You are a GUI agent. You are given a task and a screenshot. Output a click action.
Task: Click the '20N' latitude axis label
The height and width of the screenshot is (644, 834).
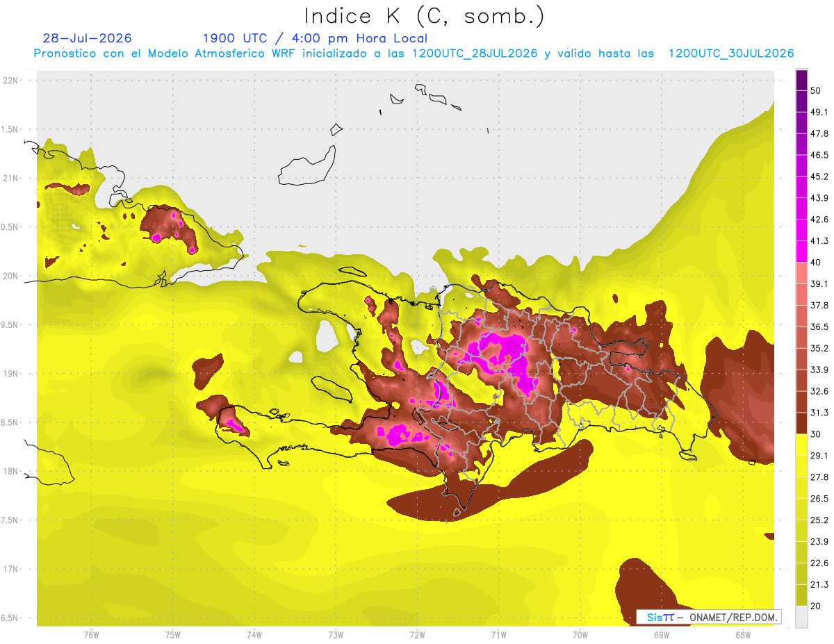[12, 276]
